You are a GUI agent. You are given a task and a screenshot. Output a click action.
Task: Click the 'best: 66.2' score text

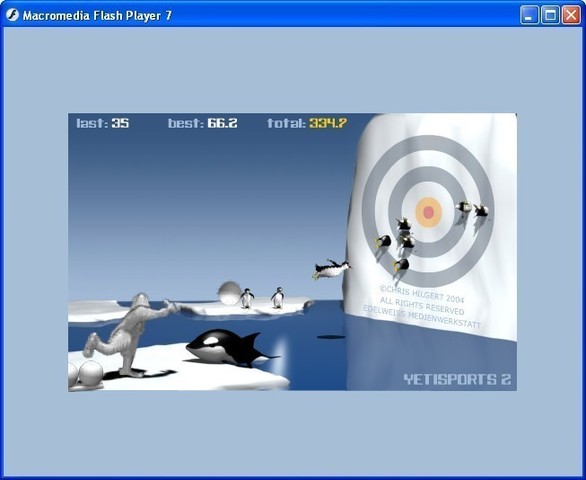203,123
